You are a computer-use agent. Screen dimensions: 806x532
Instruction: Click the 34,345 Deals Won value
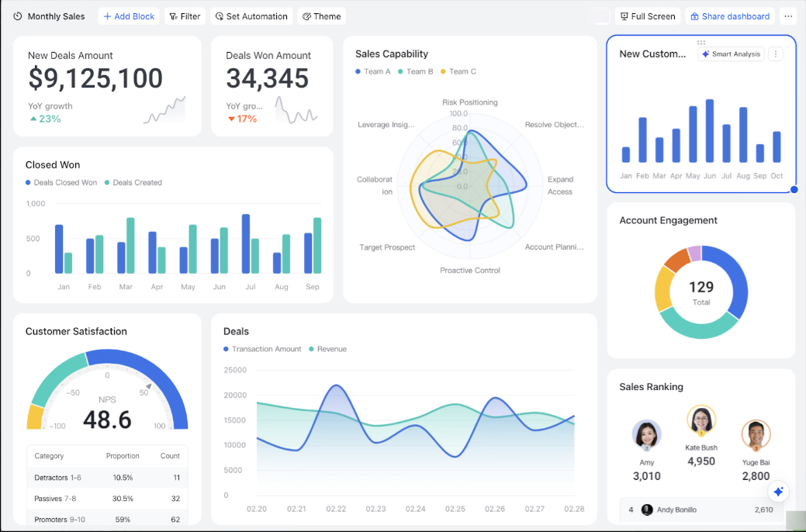268,78
